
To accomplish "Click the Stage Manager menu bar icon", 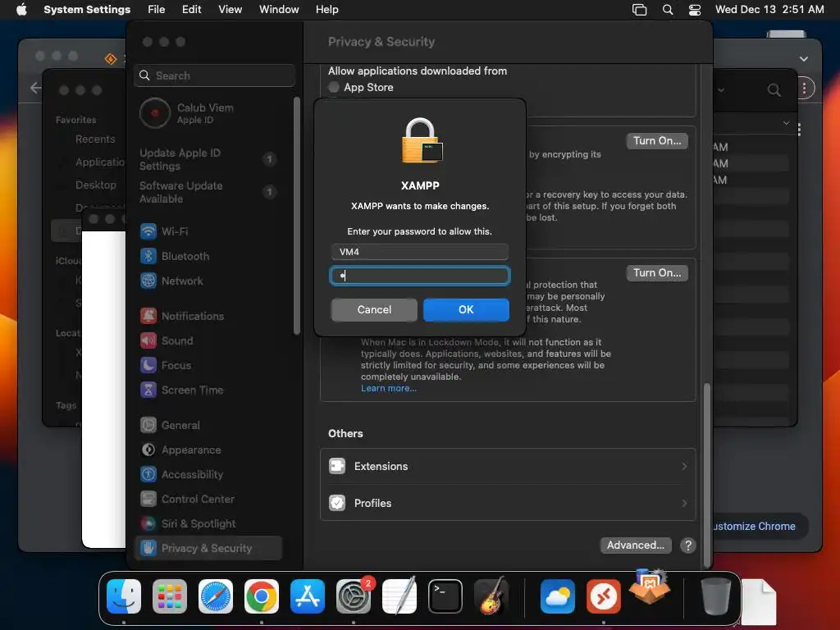I will point(639,10).
